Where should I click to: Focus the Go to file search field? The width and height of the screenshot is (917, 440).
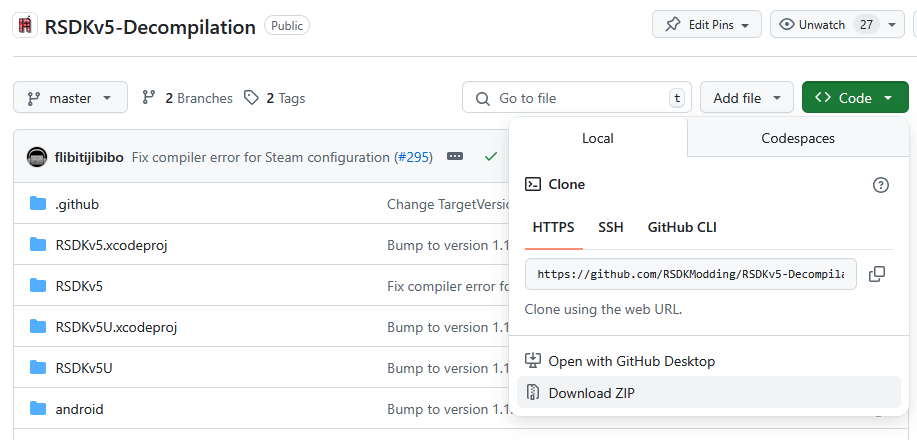click(x=577, y=98)
